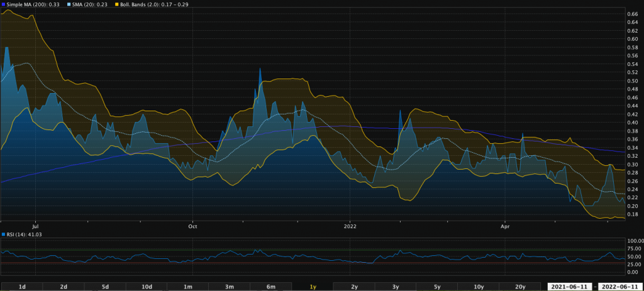Viewport: 644px width, 291px height.
Task: Switch chart to 2d range
Action: click(64, 287)
